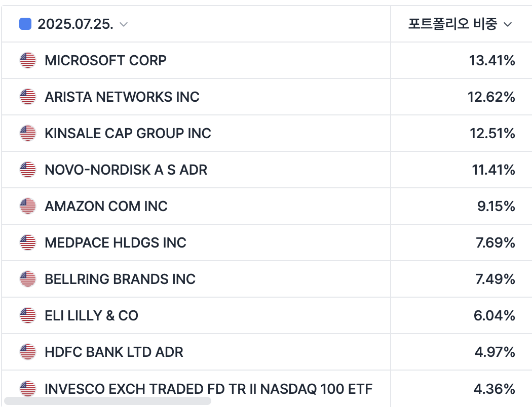Image resolution: width=532 pixels, height=407 pixels.
Task: Select the 2025.07.25. date column header
Action: [x=75, y=24]
